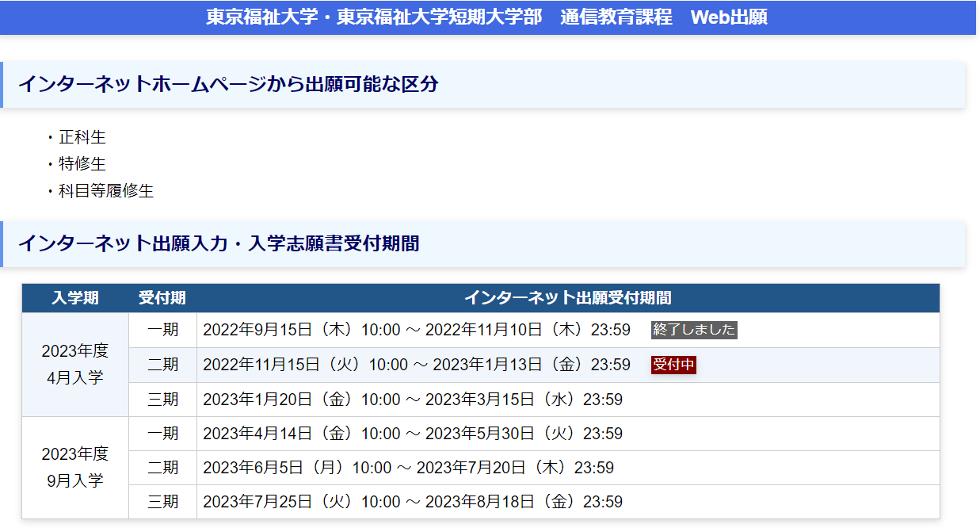Image resolution: width=980 pixels, height=528 pixels.
Task: Click the period starting 2022年11月15日
Action: coord(416,365)
